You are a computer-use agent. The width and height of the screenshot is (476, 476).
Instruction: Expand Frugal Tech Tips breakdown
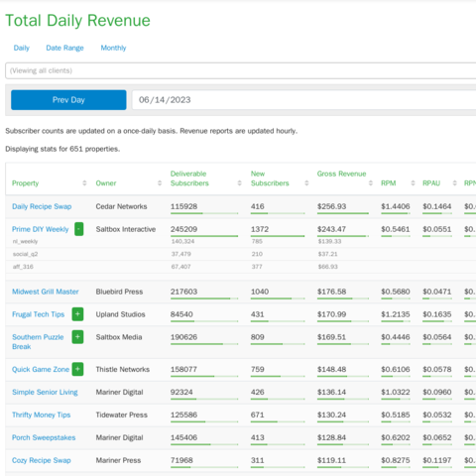pyautogui.click(x=77, y=314)
